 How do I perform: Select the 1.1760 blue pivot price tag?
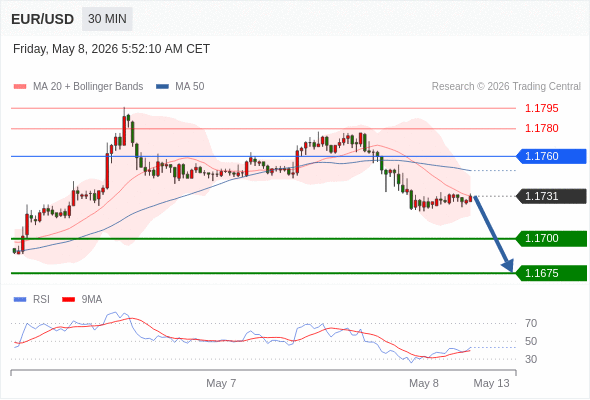(x=551, y=156)
